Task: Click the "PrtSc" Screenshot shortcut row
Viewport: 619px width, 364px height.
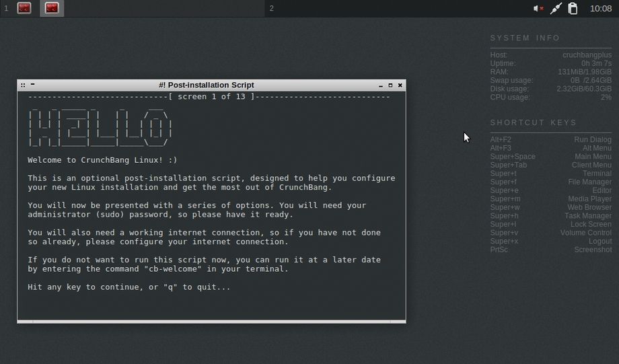Action: tap(550, 250)
